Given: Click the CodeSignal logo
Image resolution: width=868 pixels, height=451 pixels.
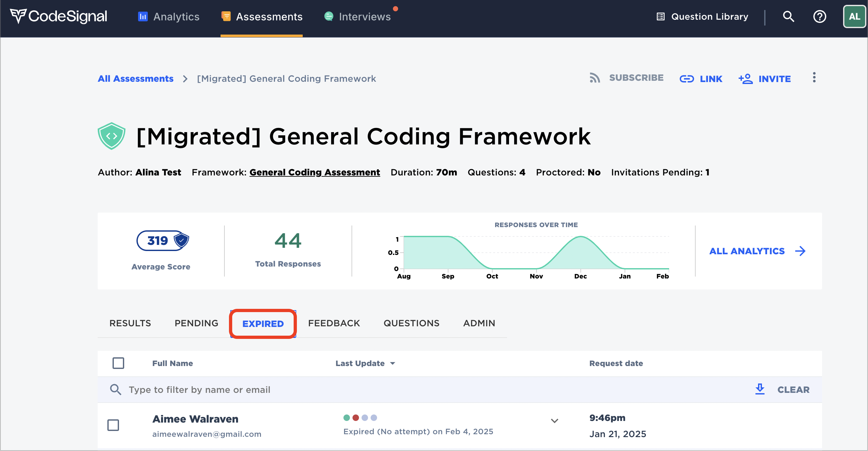Looking at the screenshot, I should 58,16.
